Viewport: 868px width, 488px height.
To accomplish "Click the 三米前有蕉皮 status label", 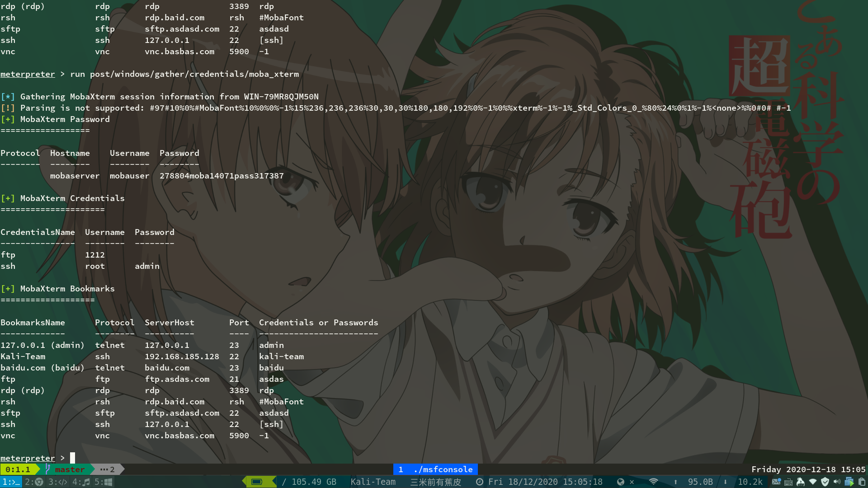I will click(436, 482).
